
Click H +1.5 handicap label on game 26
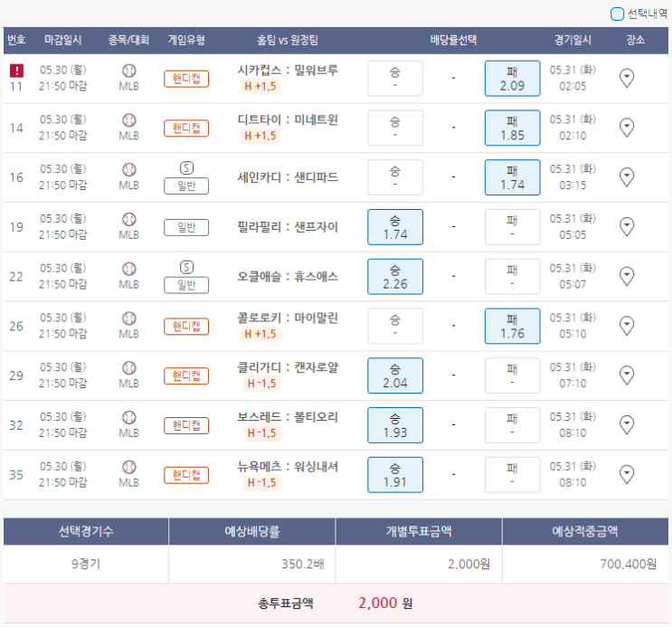(260, 334)
